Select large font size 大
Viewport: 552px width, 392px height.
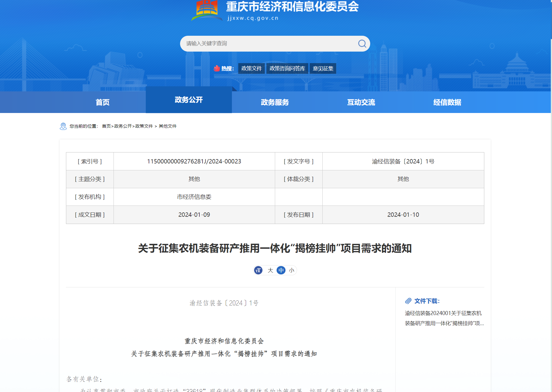pos(270,270)
